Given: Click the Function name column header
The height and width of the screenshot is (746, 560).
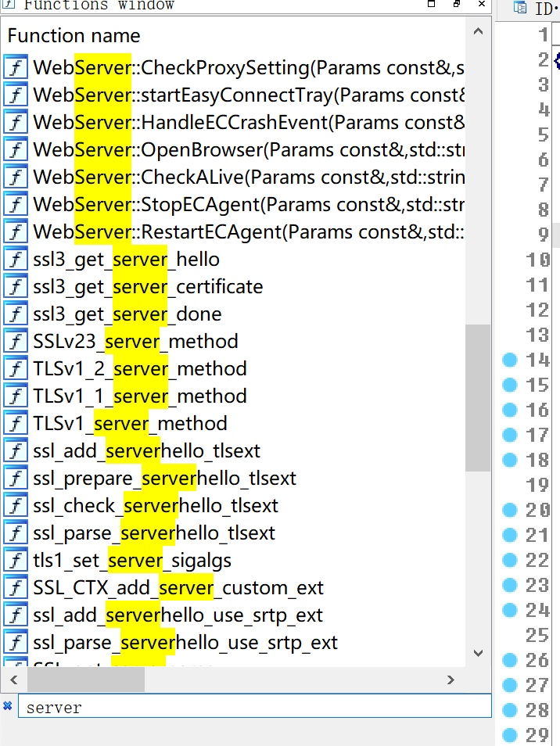Looking at the screenshot, I should pyautogui.click(x=74, y=36).
